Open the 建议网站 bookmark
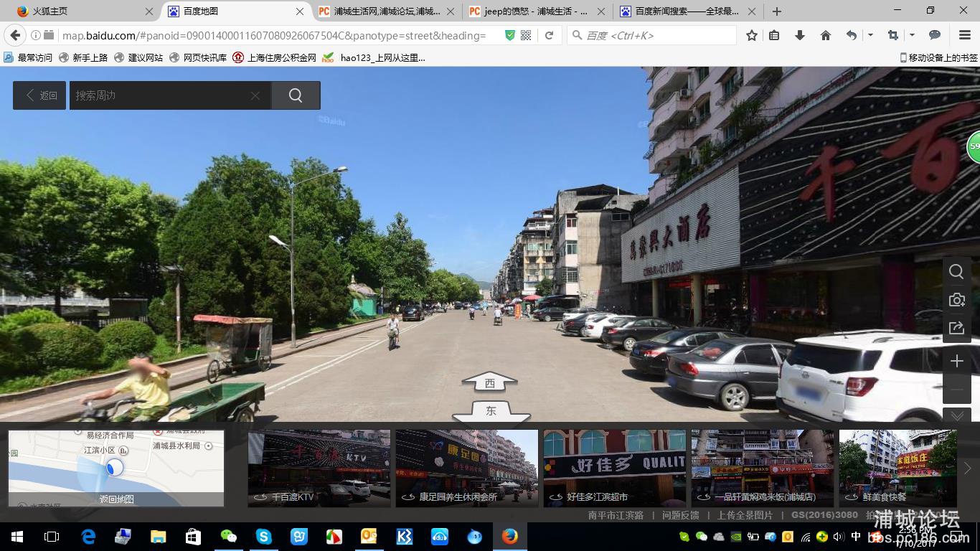Image resolution: width=980 pixels, height=551 pixels. pos(138,57)
